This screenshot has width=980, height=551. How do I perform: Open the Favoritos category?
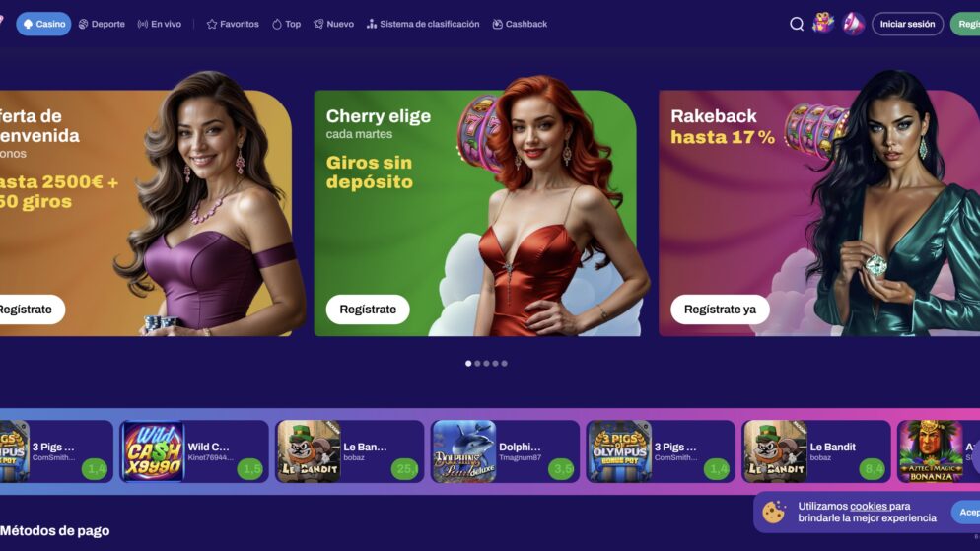233,24
